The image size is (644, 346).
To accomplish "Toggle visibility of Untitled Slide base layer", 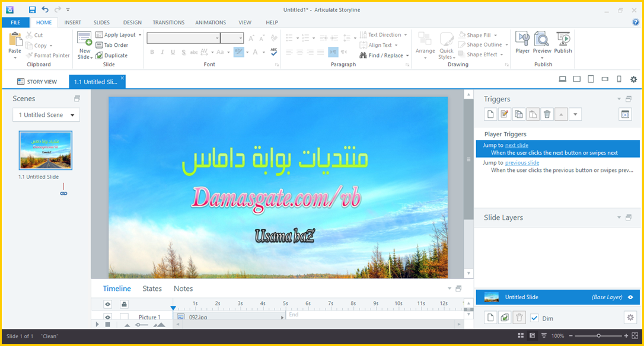I will [630, 297].
